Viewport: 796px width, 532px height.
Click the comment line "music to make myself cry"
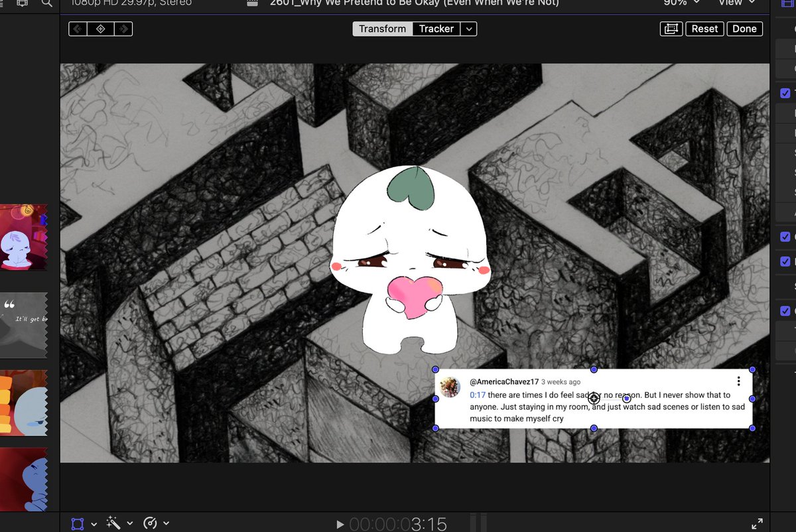(x=516, y=419)
